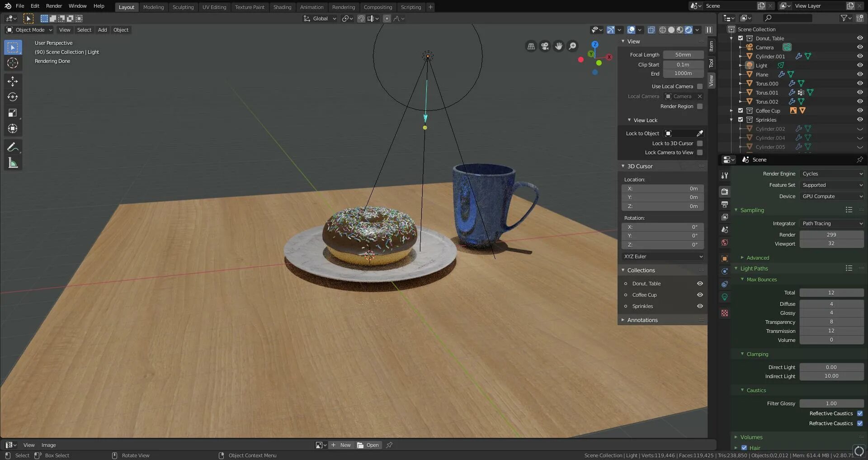Open the Output properties tab

725,204
